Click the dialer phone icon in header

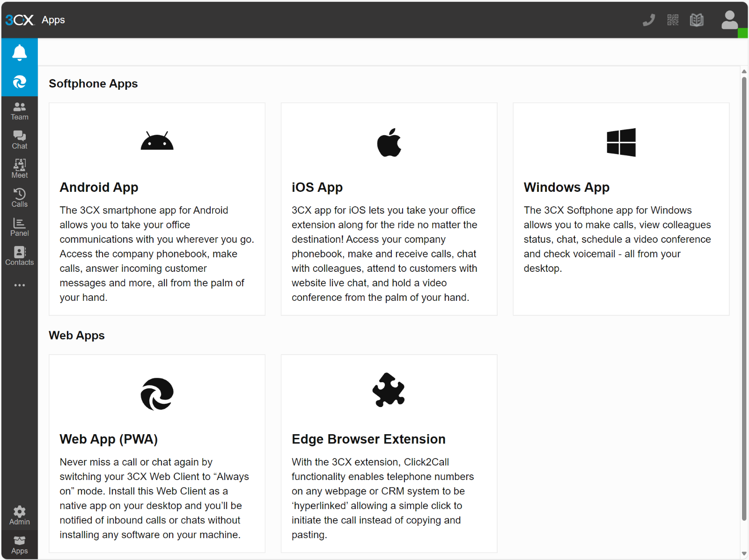click(648, 20)
